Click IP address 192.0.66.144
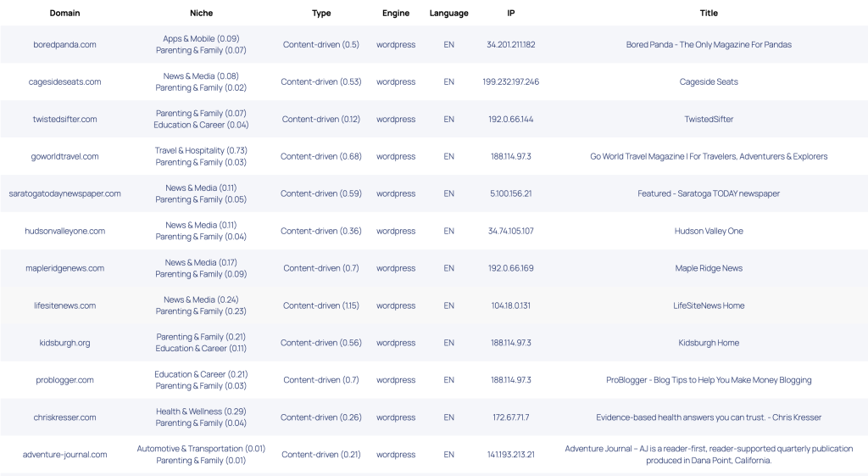The image size is (868, 476). [x=511, y=119]
